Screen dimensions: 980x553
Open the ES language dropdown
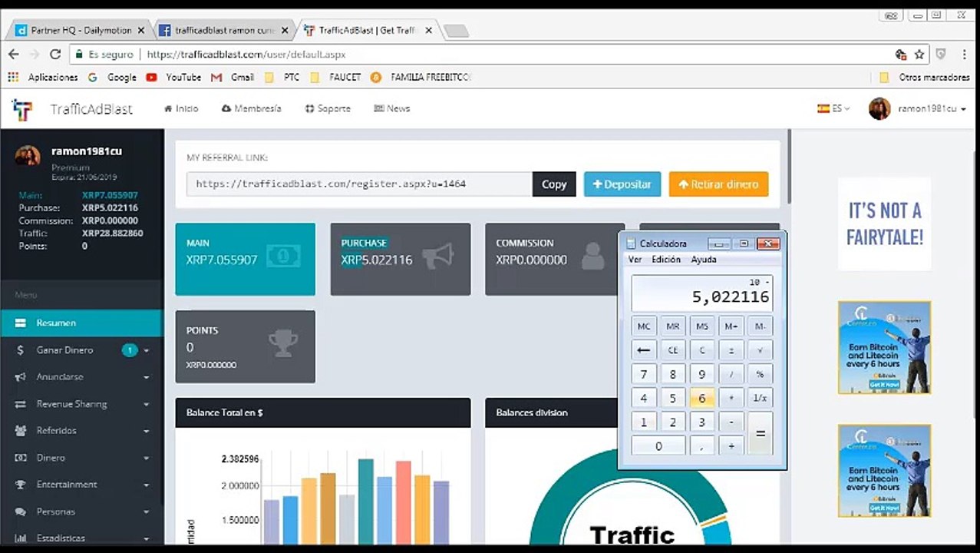tap(833, 109)
